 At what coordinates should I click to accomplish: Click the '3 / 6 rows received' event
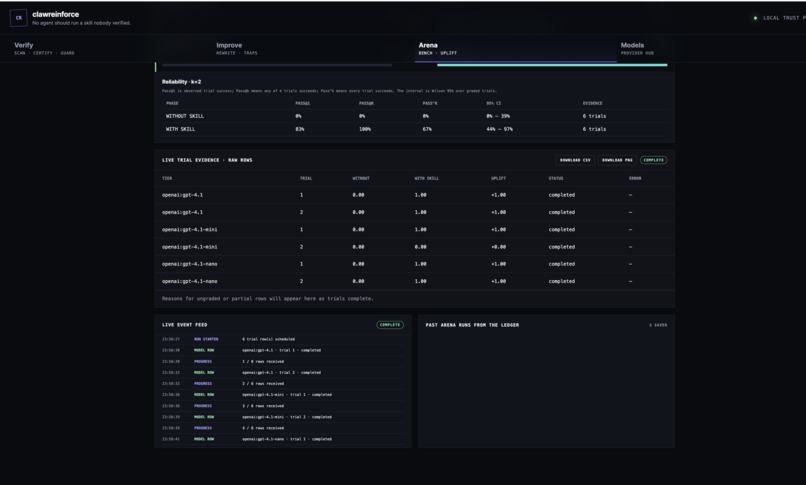coord(283,406)
